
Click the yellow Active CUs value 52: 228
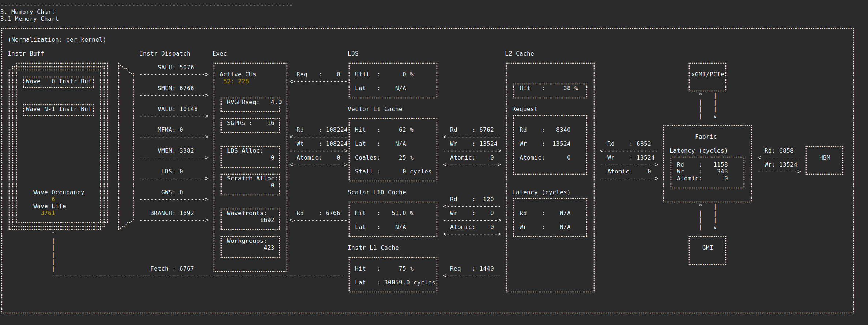click(236, 81)
